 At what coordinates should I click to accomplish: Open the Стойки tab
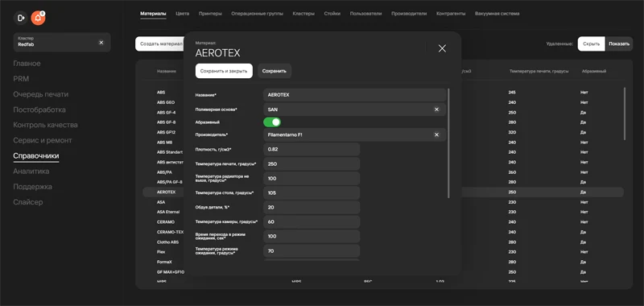coord(332,14)
